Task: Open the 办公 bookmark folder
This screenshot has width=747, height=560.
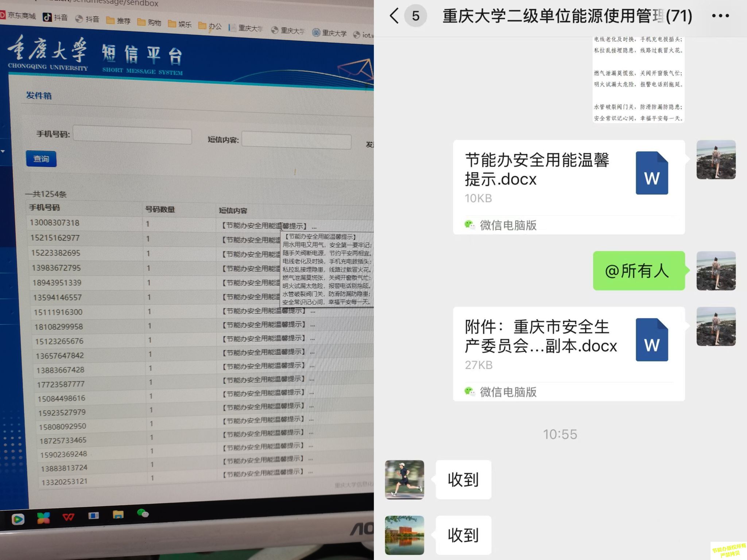Action: (210, 26)
